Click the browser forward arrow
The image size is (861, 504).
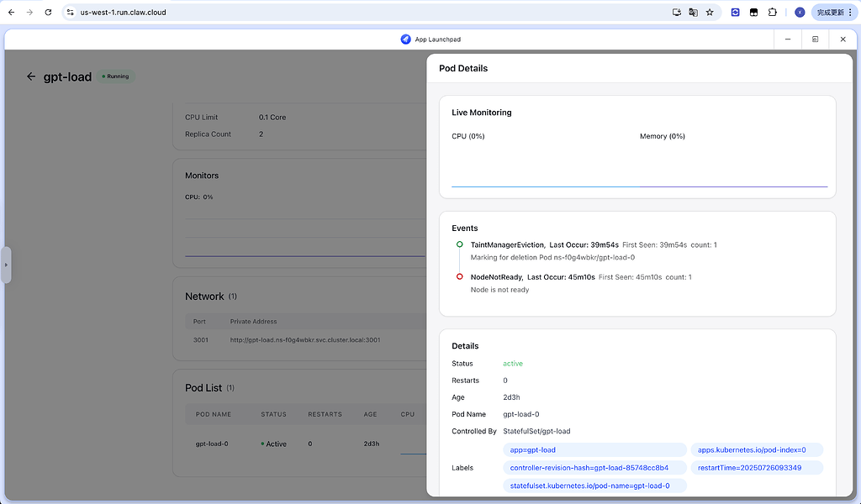(x=29, y=12)
